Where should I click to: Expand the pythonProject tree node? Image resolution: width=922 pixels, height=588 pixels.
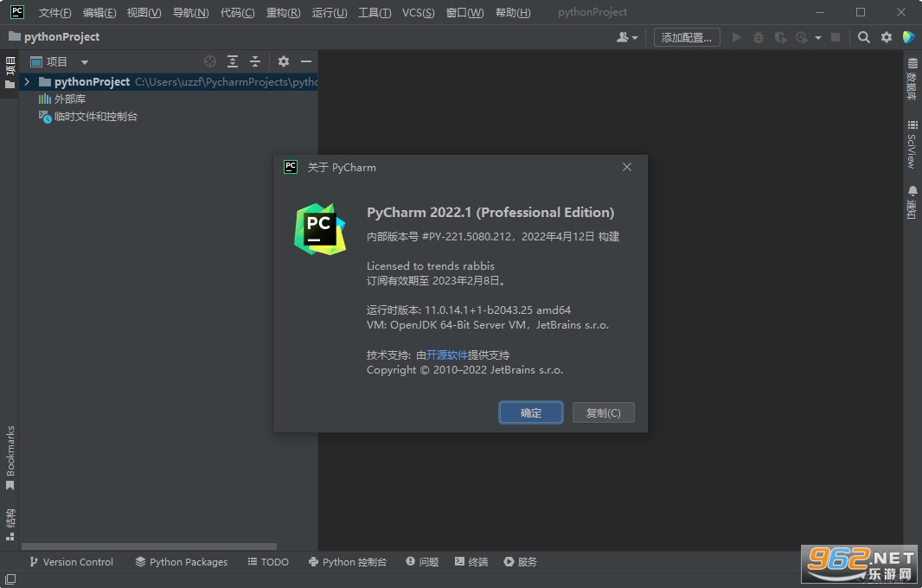(27, 82)
